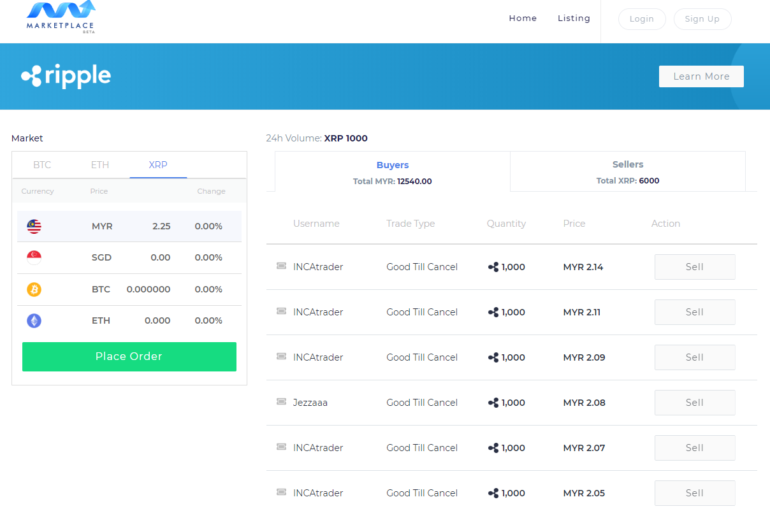Click the Trade Type column header
The height and width of the screenshot is (532, 770).
[x=410, y=224]
